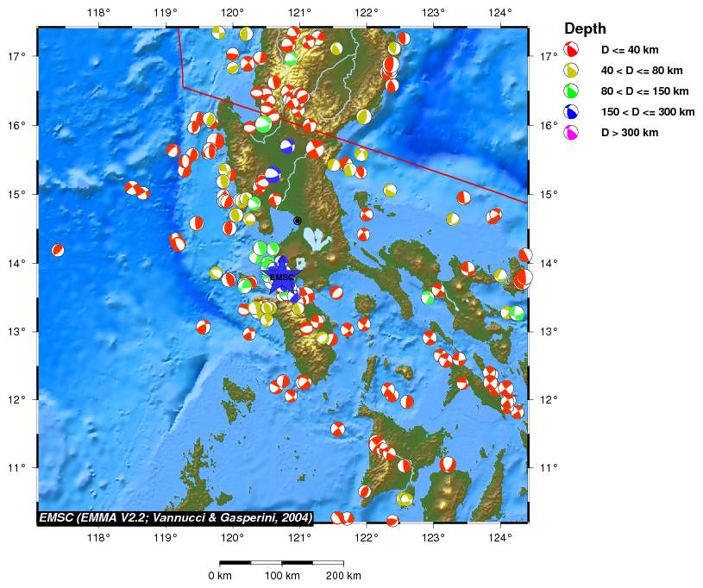This screenshot has width=703, height=588.
Task: Click the "D <= 40 km" legend label
Action: (x=630, y=49)
